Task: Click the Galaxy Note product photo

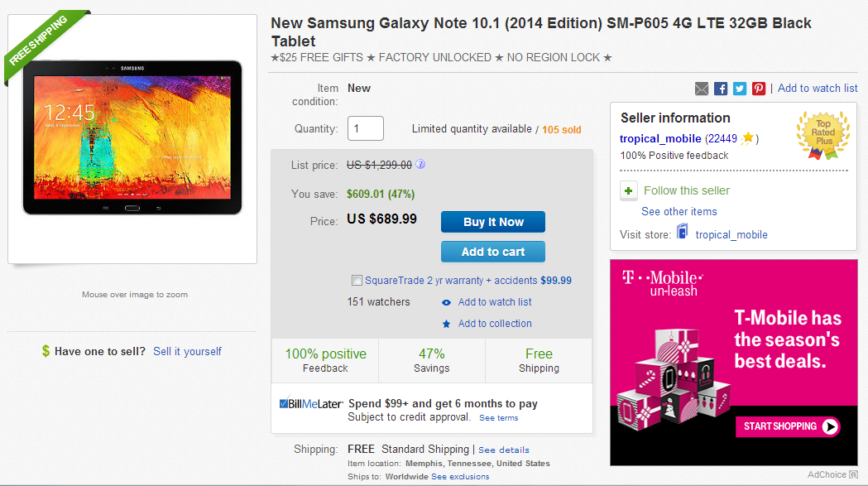Action: click(x=132, y=142)
